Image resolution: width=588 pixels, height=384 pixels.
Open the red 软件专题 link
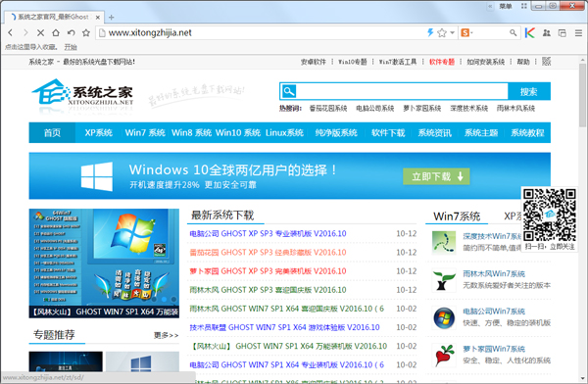coord(442,62)
